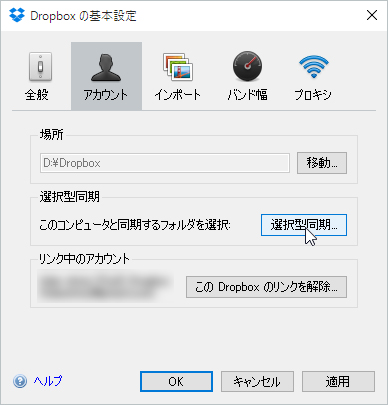388x405 pixels.
Task: Click the blurred linked account email
Action: pyautogui.click(x=105, y=286)
